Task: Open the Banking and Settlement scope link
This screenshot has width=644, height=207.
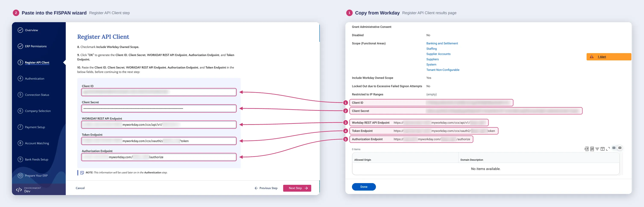Action: tap(442, 44)
